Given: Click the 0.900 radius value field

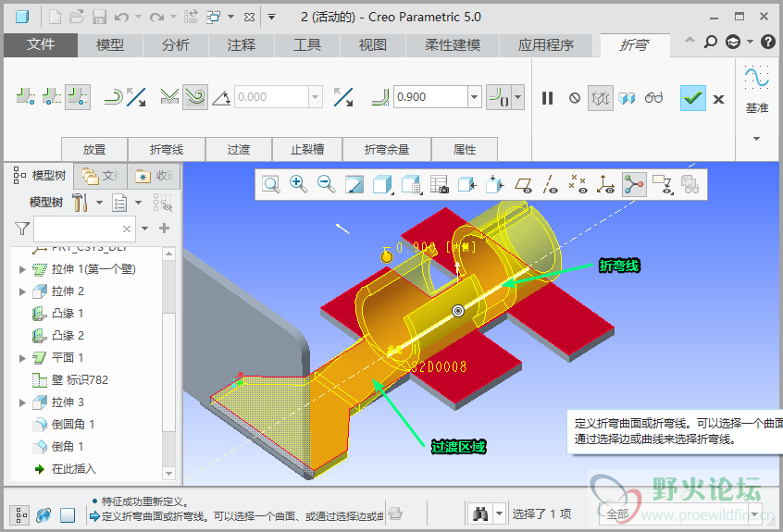Looking at the screenshot, I should pyautogui.click(x=430, y=97).
